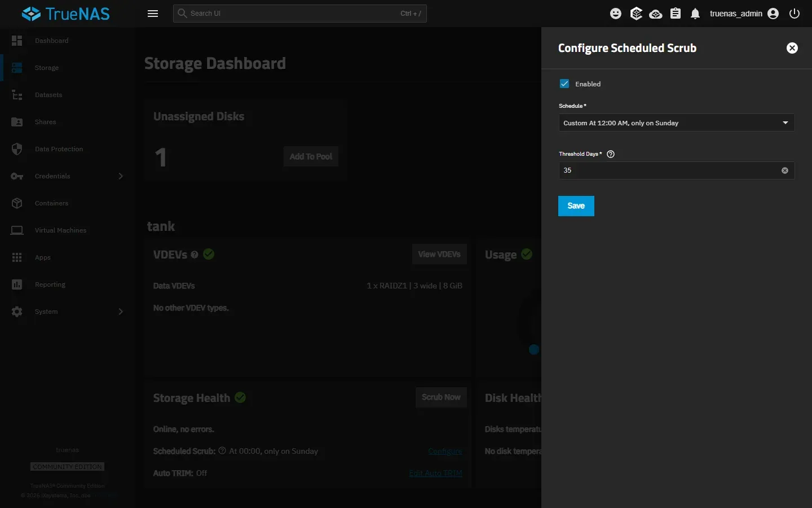Open the TrueNAS Connect cloud icon
Screen dimensions: 812x508
pos(656,14)
